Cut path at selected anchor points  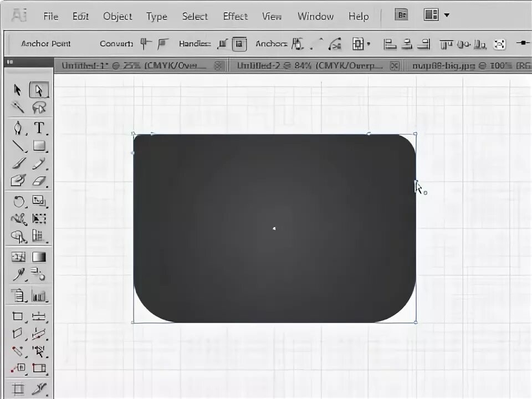335,44
